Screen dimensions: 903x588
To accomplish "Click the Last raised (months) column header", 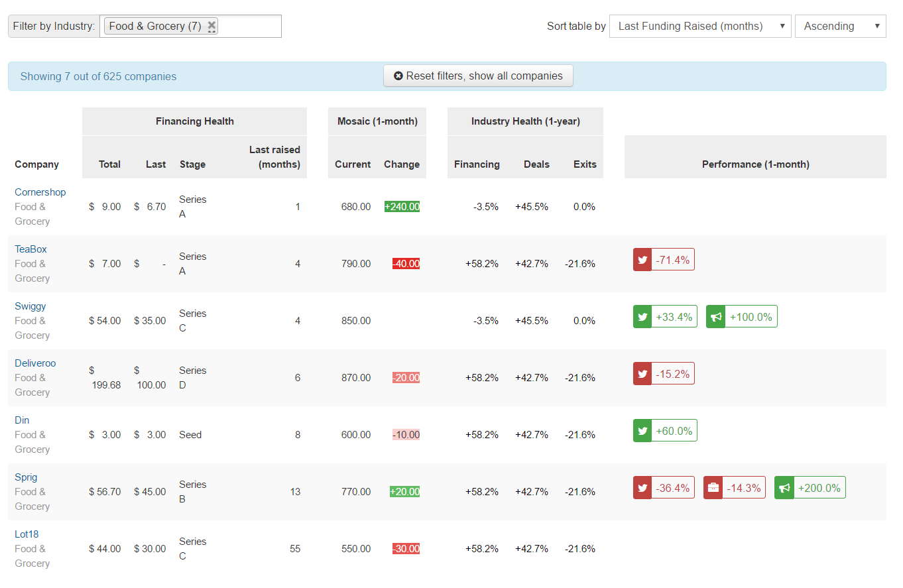I will tap(274, 157).
